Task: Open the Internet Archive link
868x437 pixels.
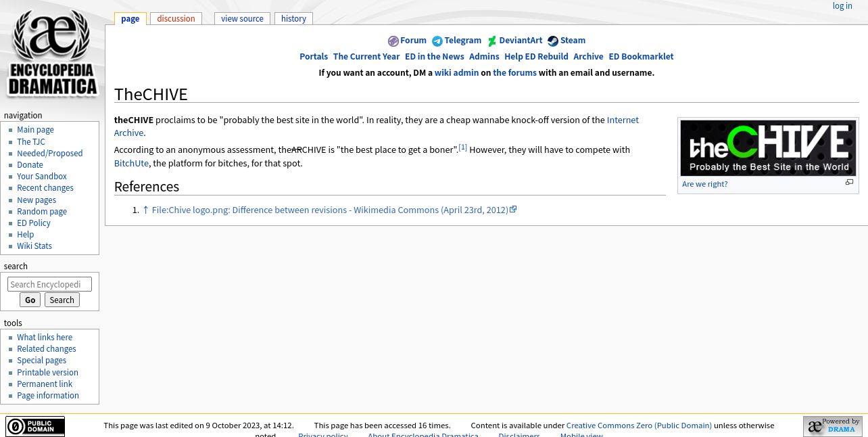Action: pyautogui.click(x=623, y=120)
